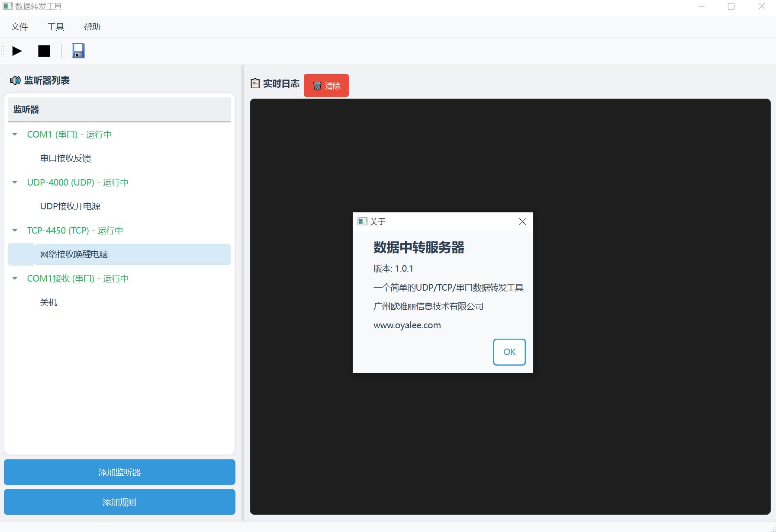Image resolution: width=776 pixels, height=532 pixels.
Task: Click the app icon in the main title bar
Action: click(7, 6)
